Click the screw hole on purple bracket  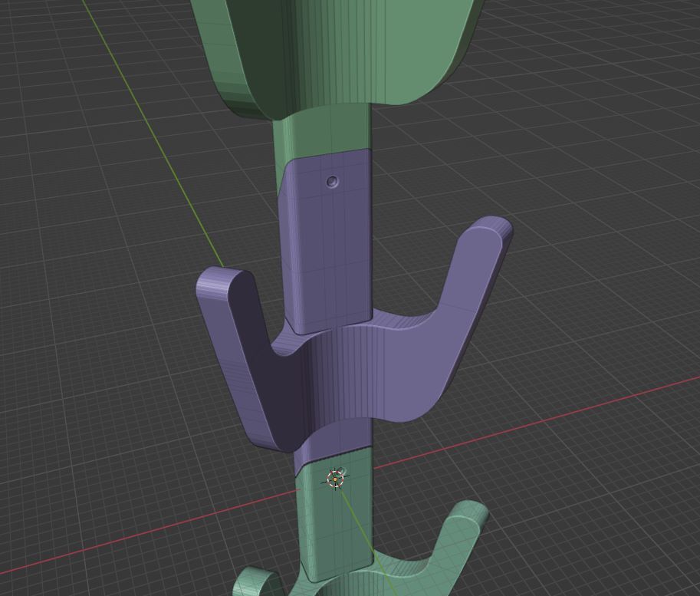point(332,181)
